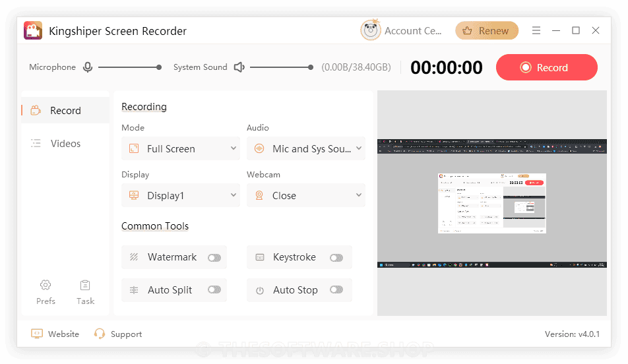Expand the Audio source dropdown
Screen dimensions: 628x364
[306, 148]
